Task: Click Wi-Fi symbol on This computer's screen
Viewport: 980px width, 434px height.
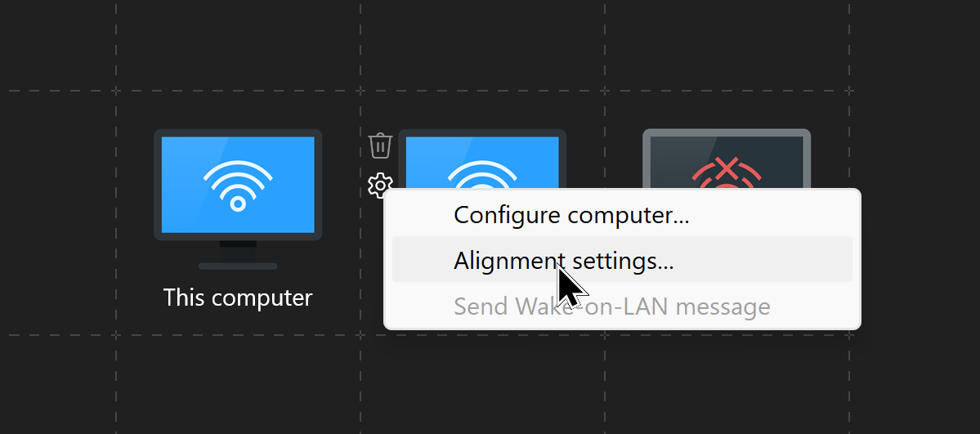Action: pos(238,186)
